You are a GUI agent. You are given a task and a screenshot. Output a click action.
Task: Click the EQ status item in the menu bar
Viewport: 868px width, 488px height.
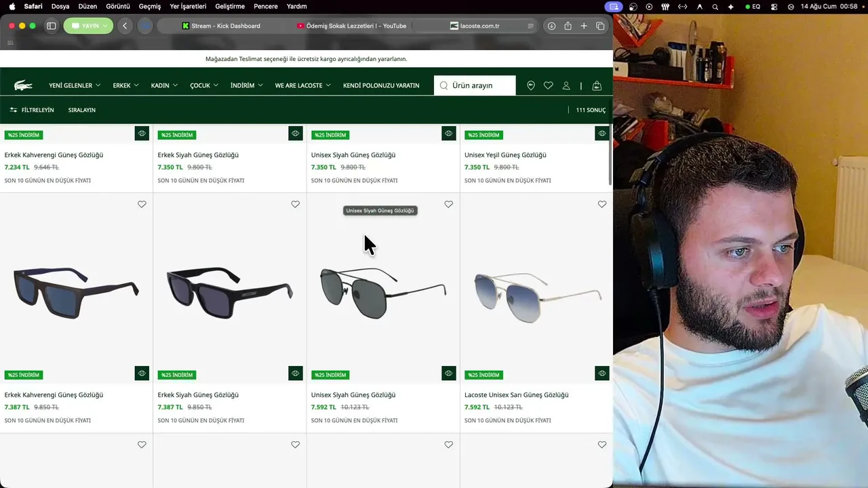(x=753, y=6)
